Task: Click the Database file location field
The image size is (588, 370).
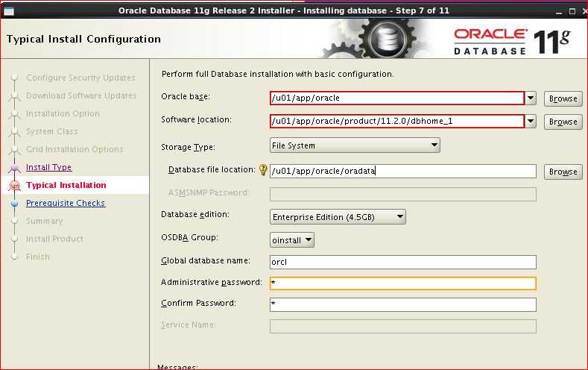Action: (x=402, y=171)
